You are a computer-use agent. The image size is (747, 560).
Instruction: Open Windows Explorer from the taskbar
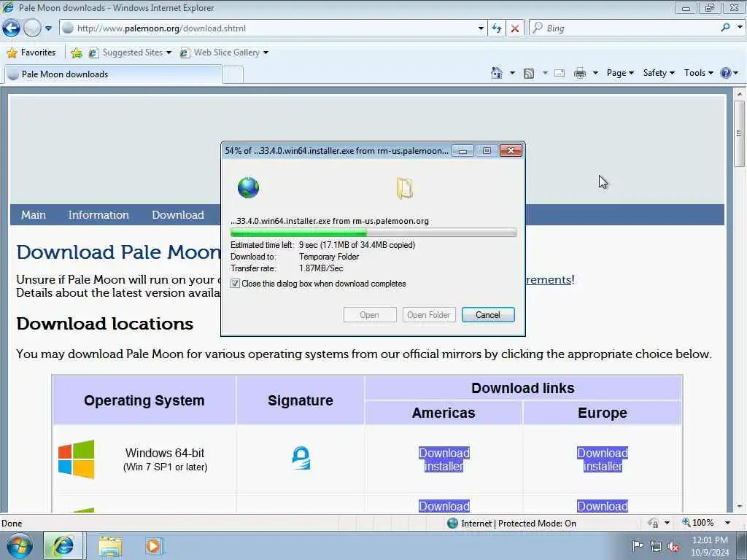click(111, 546)
